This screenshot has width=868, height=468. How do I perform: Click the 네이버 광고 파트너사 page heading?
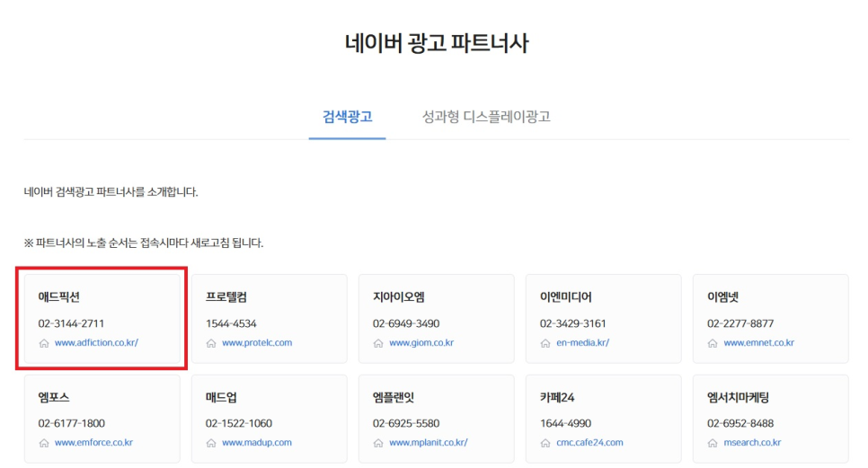pyautogui.click(x=436, y=43)
